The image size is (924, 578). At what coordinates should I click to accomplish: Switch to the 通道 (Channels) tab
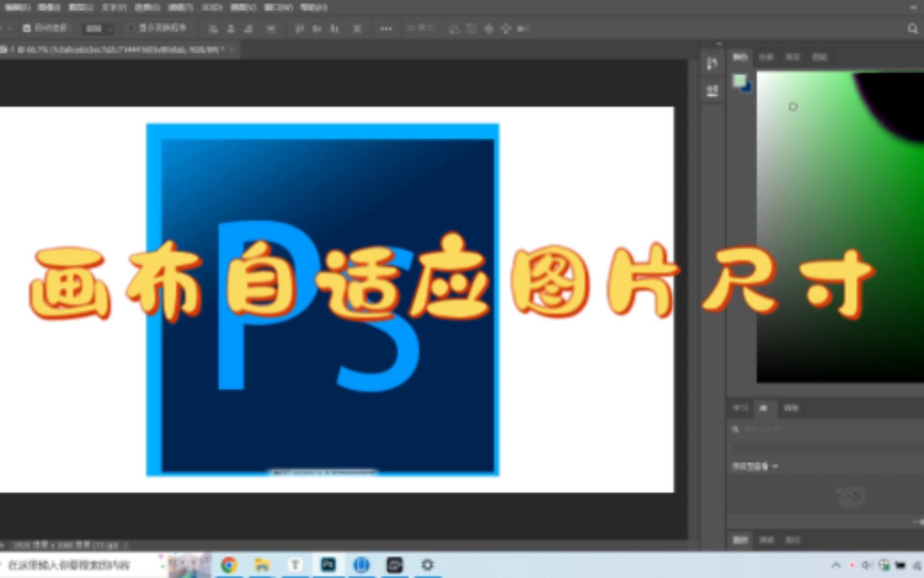coord(767,539)
